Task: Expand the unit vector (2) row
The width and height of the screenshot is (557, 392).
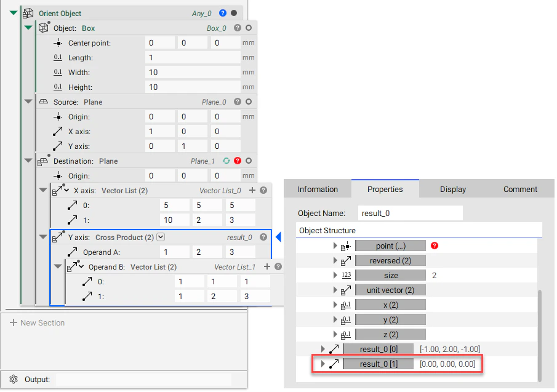Action: pyautogui.click(x=335, y=290)
